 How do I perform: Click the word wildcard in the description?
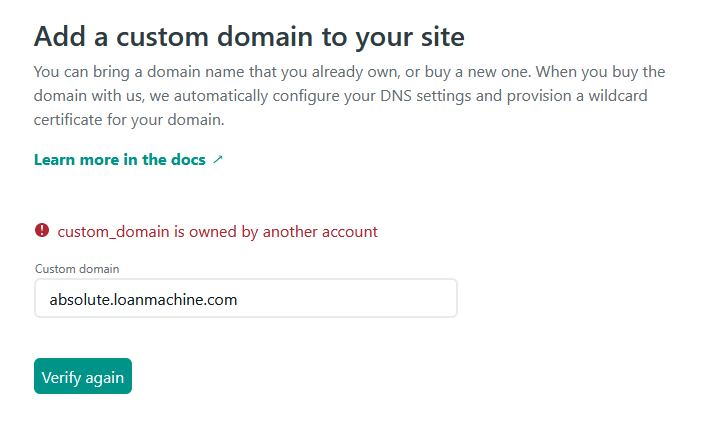[x=618, y=95]
